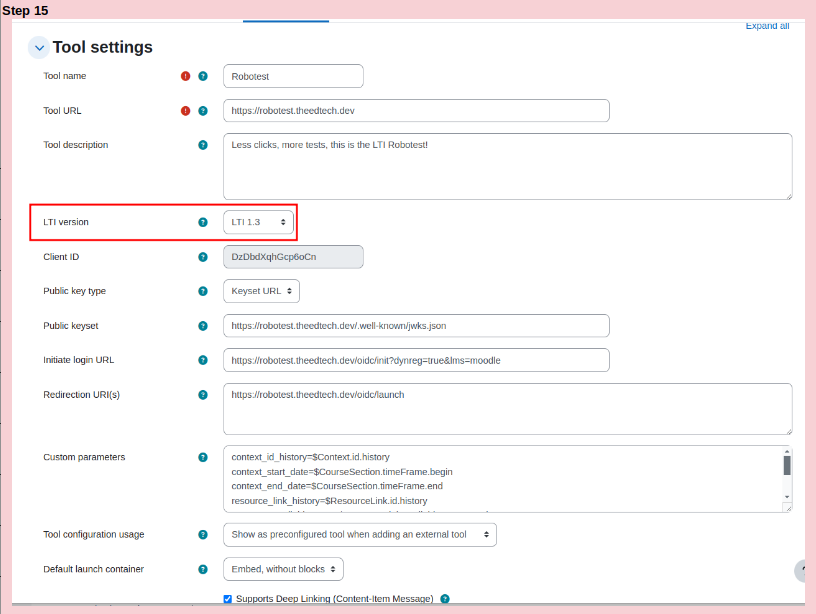
Task: Click the Custom parameters text area
Action: pyautogui.click(x=507, y=479)
